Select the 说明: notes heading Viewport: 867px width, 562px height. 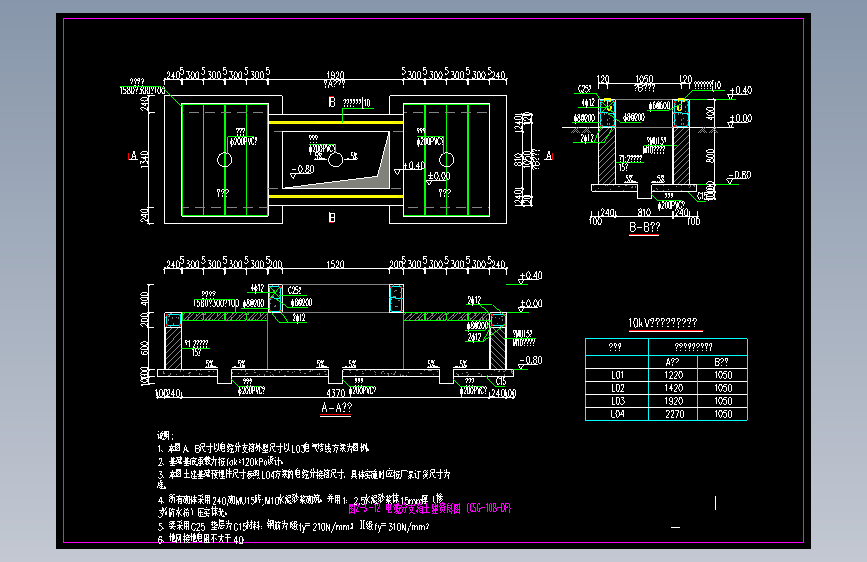[165, 435]
